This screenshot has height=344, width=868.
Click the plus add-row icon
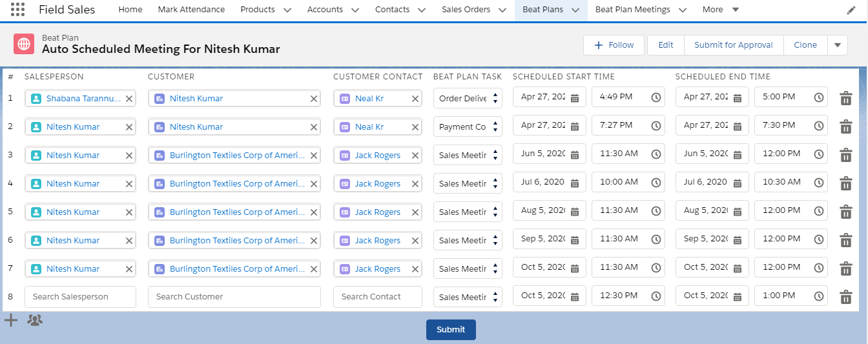(x=11, y=319)
